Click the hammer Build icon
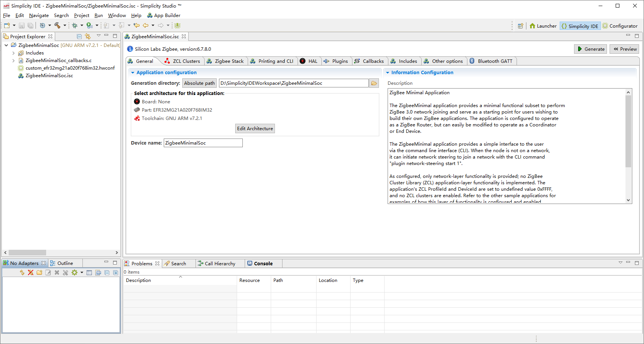This screenshot has height=344, width=644. pos(57,25)
